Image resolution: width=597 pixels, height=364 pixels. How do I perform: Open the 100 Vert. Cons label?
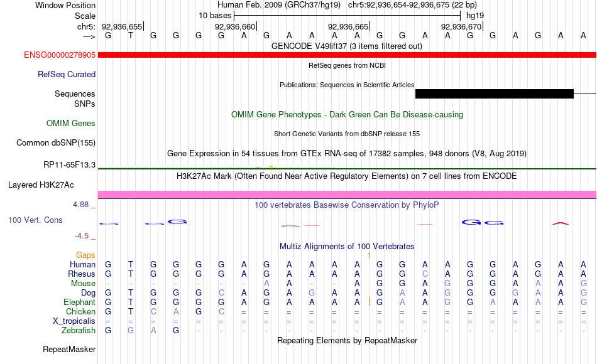[x=35, y=220]
